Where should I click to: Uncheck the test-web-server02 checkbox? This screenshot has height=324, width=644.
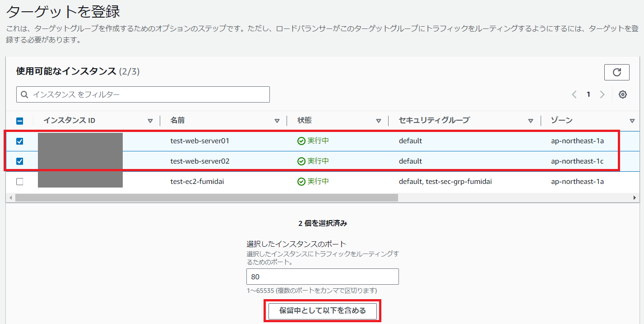[20, 161]
